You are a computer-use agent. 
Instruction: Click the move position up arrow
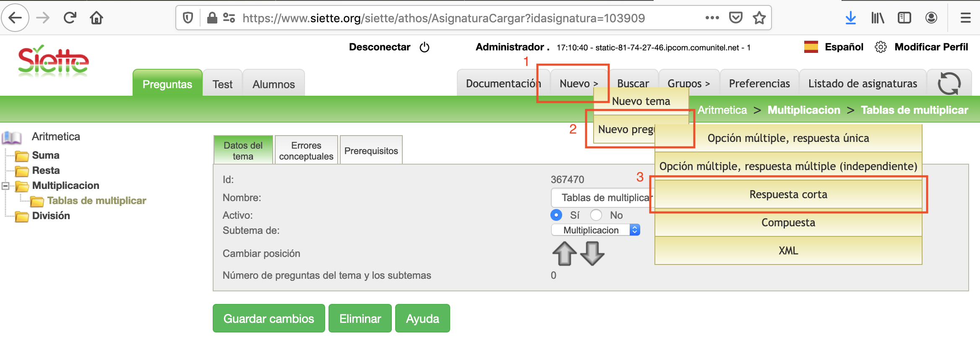pos(564,254)
